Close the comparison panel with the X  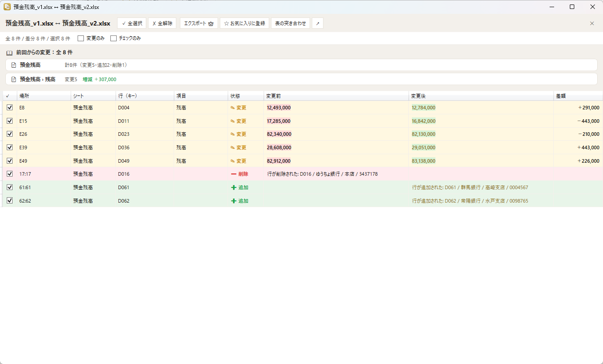pos(592,23)
